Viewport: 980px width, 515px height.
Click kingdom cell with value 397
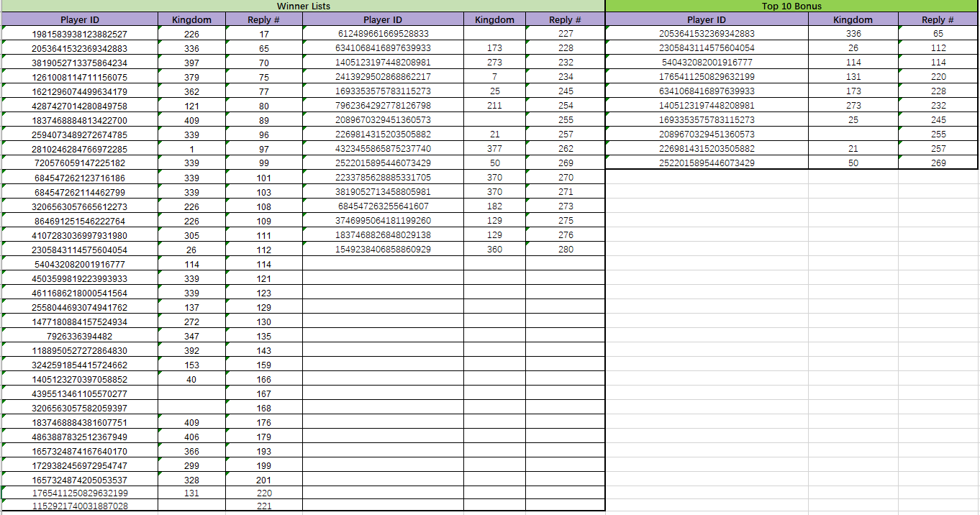(x=191, y=63)
